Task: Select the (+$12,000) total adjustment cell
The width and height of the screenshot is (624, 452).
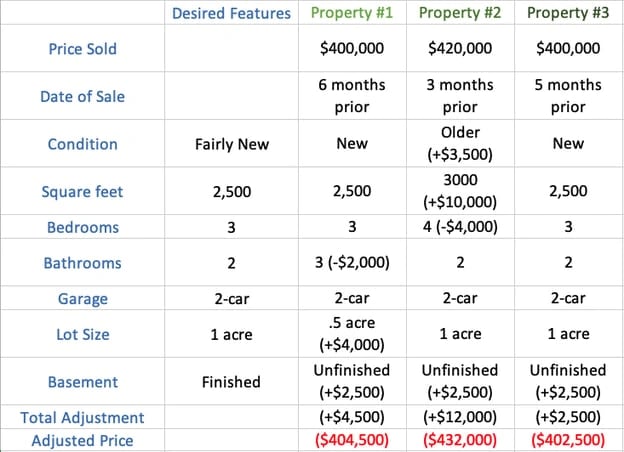Action: 460,418
